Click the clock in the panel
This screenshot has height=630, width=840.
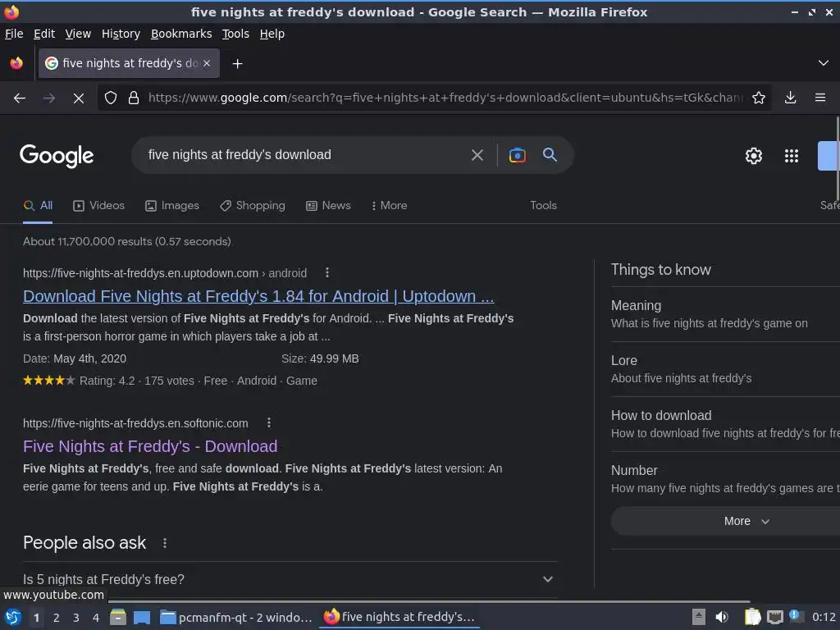tap(824, 617)
